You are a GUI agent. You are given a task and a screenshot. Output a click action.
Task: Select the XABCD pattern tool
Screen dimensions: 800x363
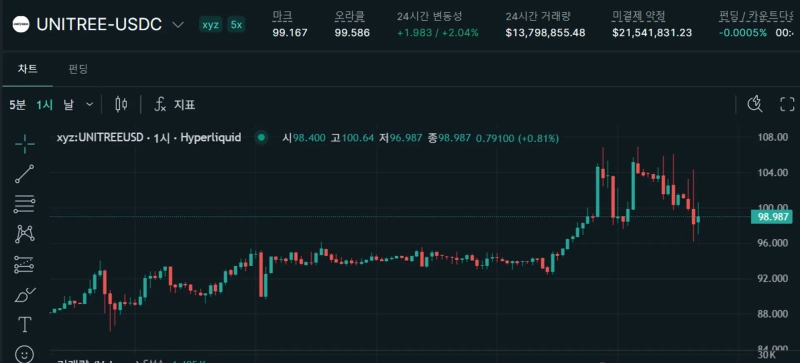(x=24, y=234)
